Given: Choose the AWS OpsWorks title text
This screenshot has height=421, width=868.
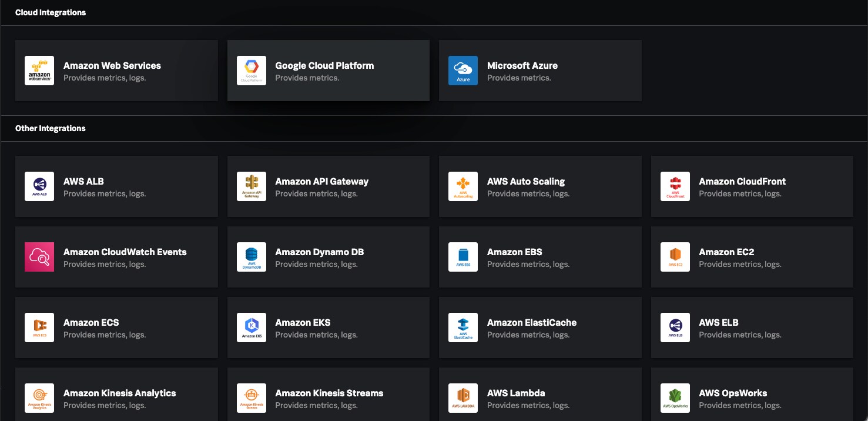Looking at the screenshot, I should [x=733, y=393].
